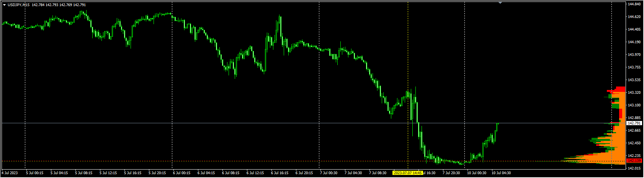
Task: Click time label 5 Jul 00:15
Action: [x=34, y=173]
